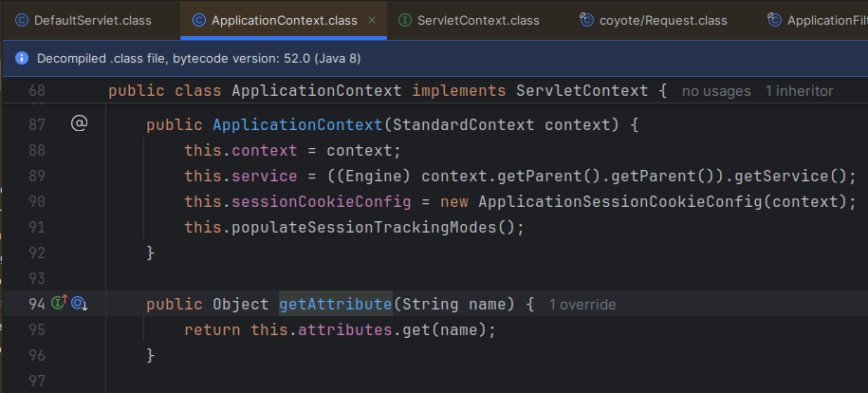868x393 pixels.
Task: Click the class icon on DefaultServlet.class tab
Action: tap(21, 20)
